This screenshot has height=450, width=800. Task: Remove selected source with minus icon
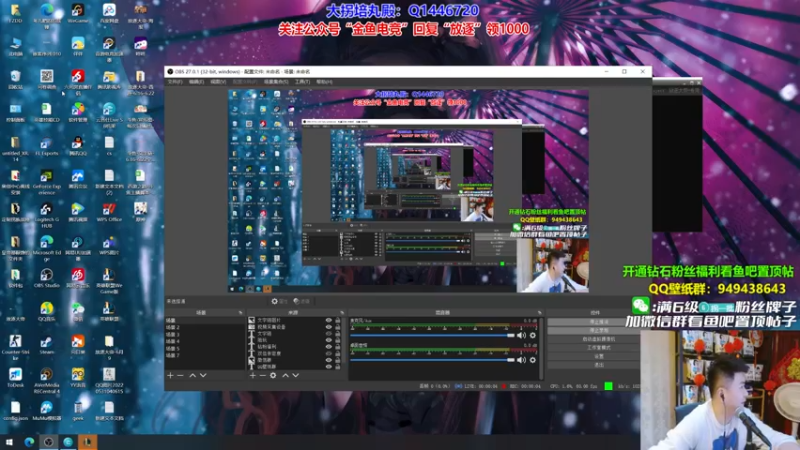[x=262, y=376]
